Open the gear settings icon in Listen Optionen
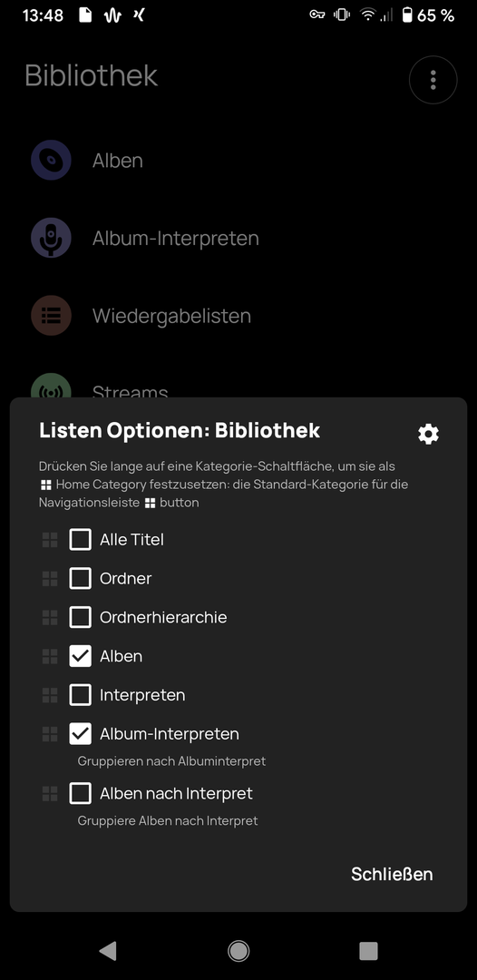Viewport: 477px width, 980px height. click(428, 434)
